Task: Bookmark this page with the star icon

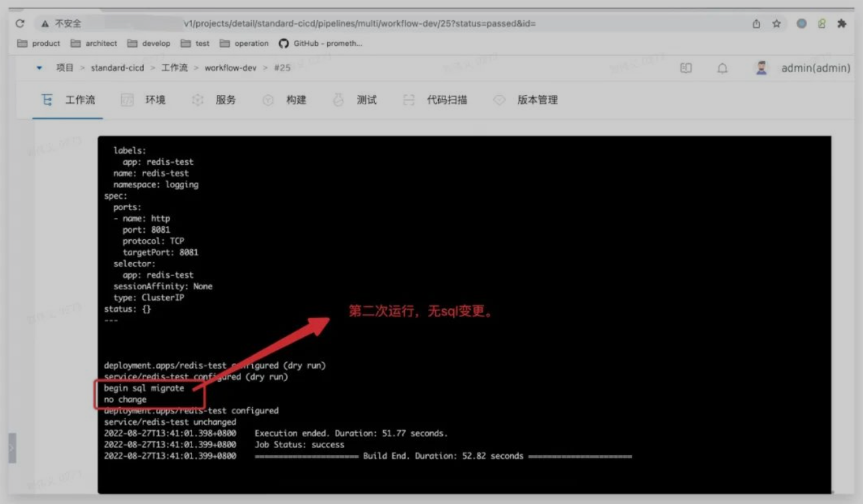Action: (x=777, y=23)
